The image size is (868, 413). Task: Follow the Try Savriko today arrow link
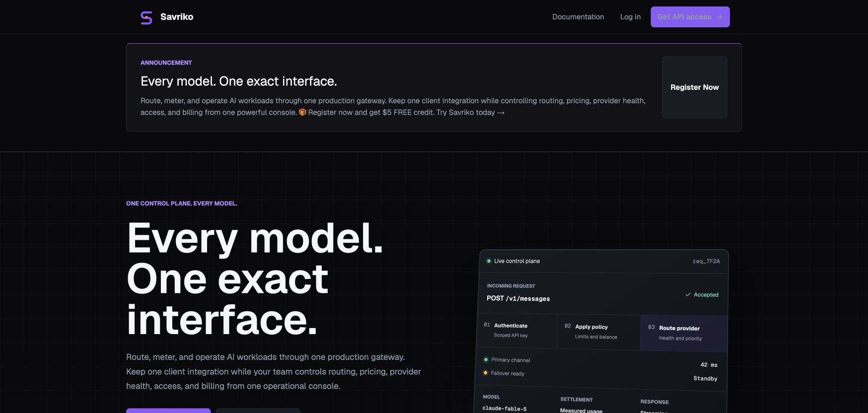pyautogui.click(x=470, y=112)
